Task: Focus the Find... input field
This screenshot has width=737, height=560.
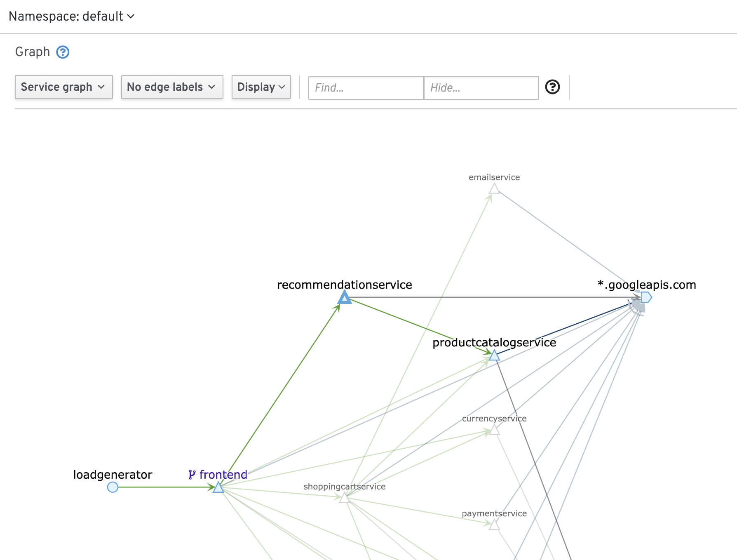Action: click(366, 88)
